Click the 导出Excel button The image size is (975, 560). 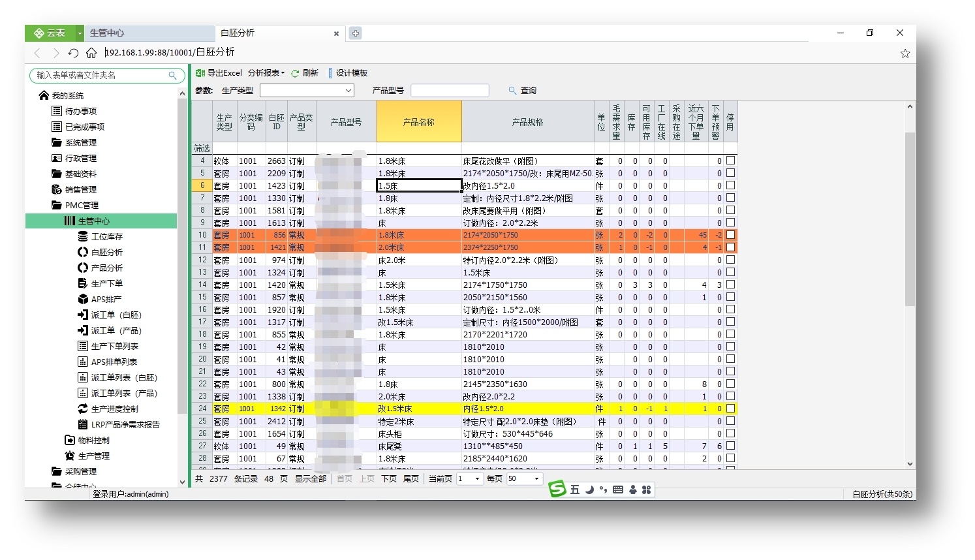tap(219, 73)
